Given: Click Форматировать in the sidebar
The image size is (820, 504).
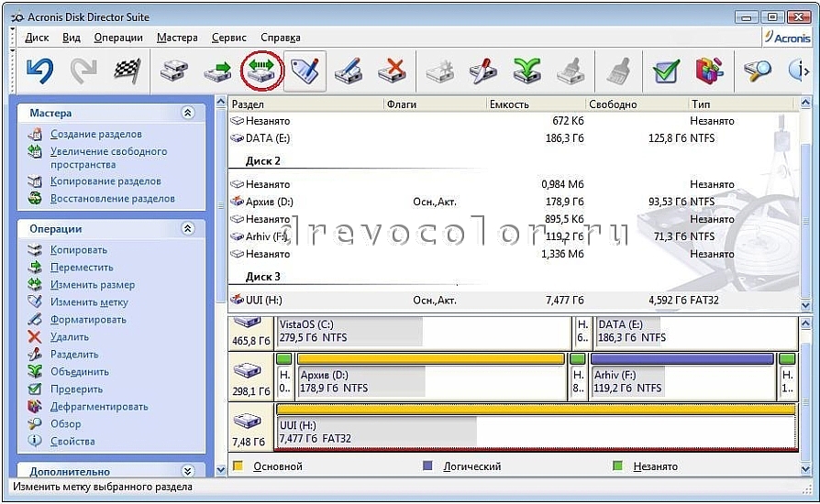Looking at the screenshot, I should point(88,320).
